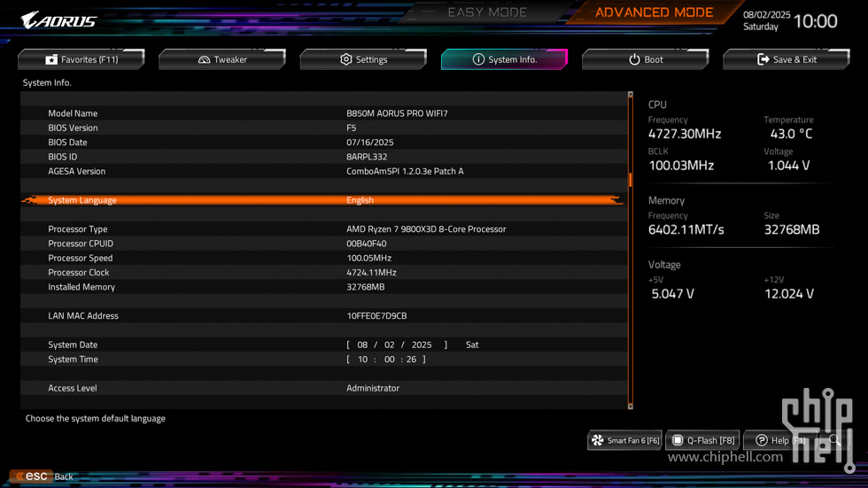Click the Smart Fan 6 fan icon
The height and width of the screenshot is (488, 868).
pyautogui.click(x=598, y=440)
